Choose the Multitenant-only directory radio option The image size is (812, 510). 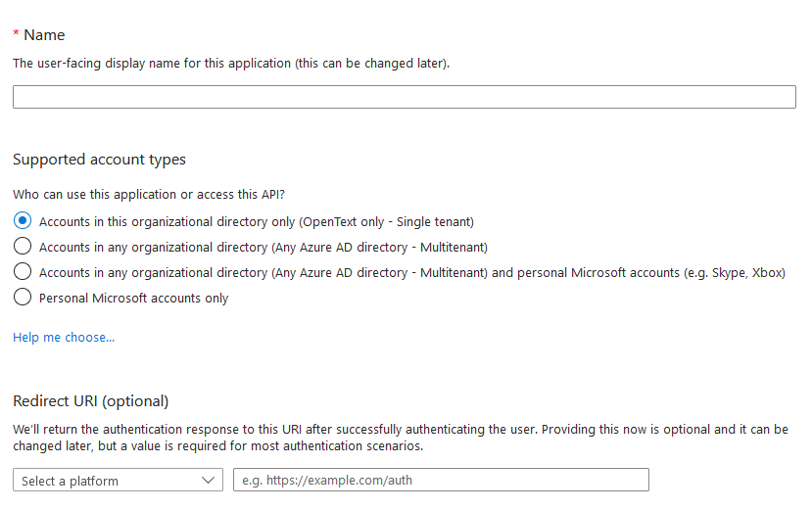(x=23, y=247)
